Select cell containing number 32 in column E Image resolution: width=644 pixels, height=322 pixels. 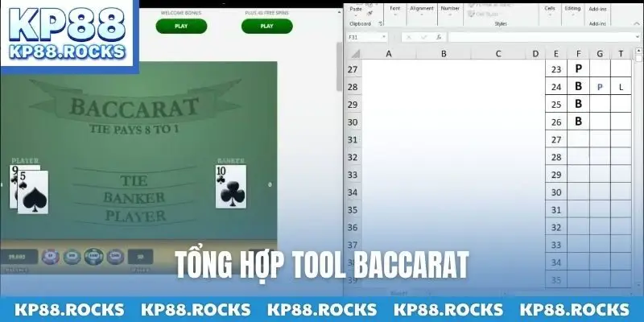556,227
